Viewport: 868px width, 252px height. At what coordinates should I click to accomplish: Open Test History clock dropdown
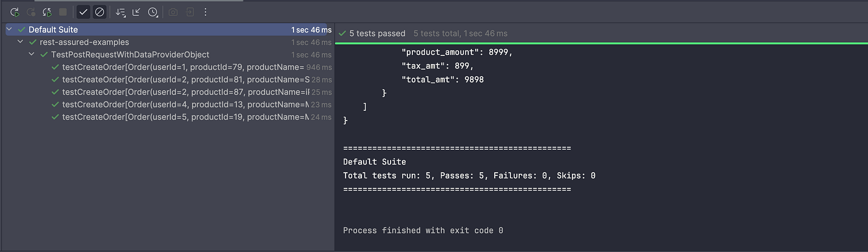click(x=154, y=12)
